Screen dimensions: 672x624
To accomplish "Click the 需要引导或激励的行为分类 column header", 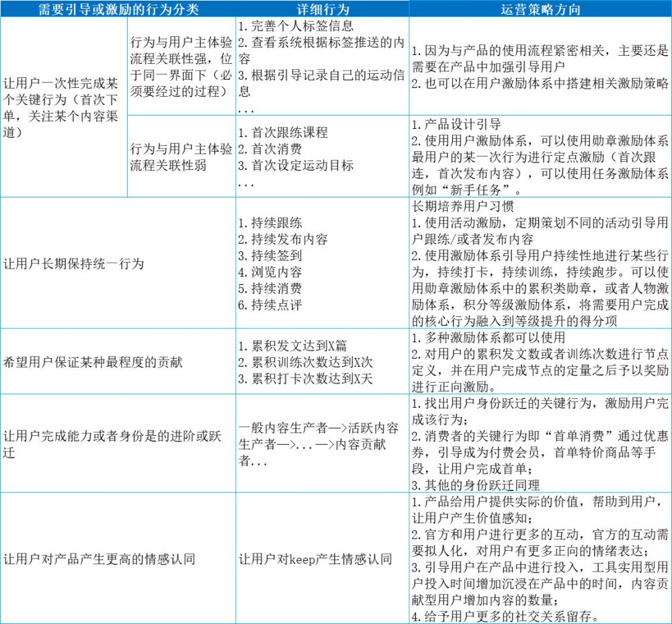I will point(118,8).
